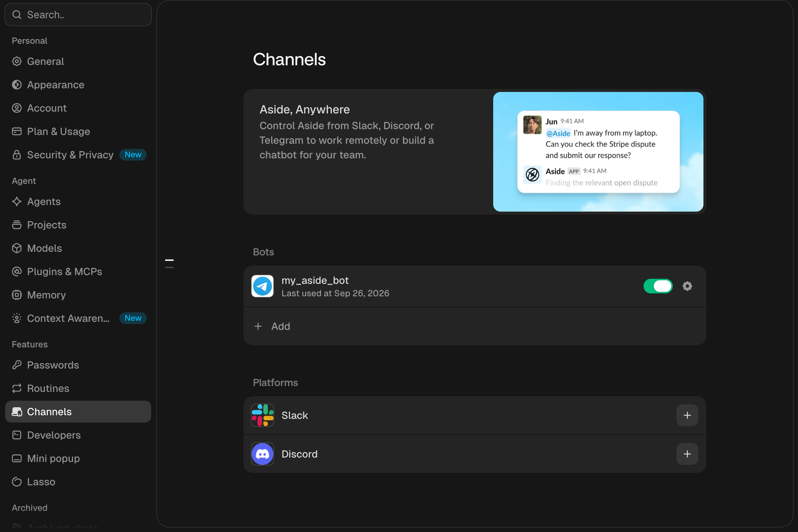Click the Routines loop icon
Image resolution: width=798 pixels, height=532 pixels.
[x=17, y=388]
